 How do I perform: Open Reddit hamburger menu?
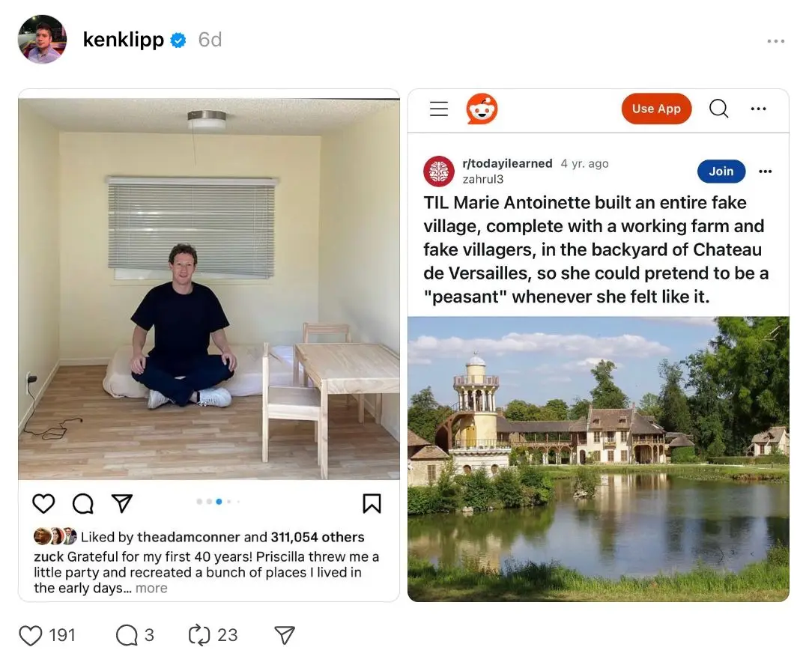(x=439, y=109)
